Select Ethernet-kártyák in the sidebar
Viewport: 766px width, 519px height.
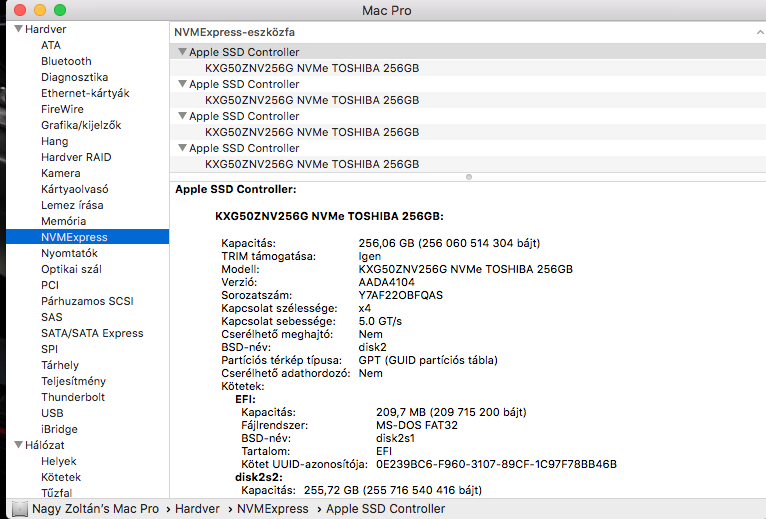[x=85, y=93]
